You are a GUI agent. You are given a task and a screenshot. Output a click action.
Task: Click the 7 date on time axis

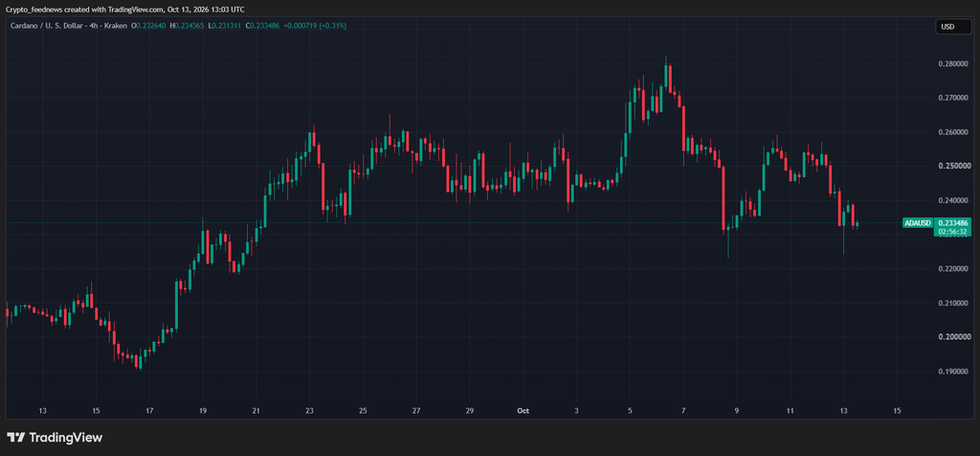click(683, 411)
